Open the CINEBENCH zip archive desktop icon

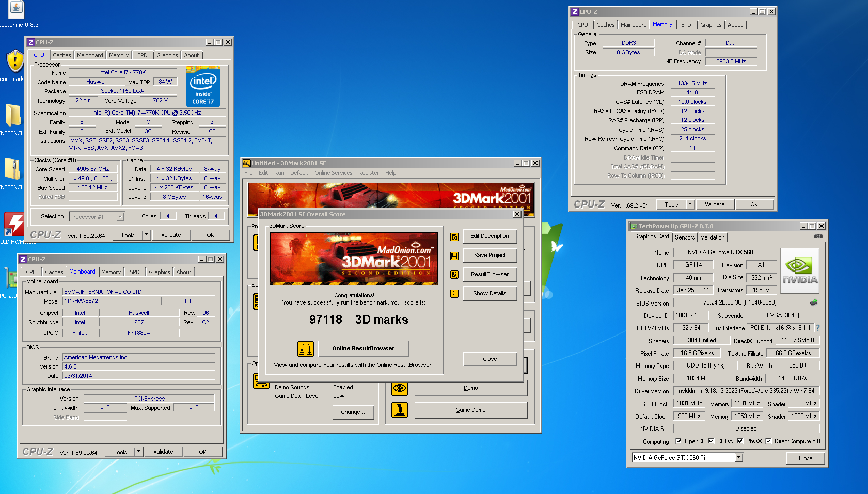pos(12,169)
